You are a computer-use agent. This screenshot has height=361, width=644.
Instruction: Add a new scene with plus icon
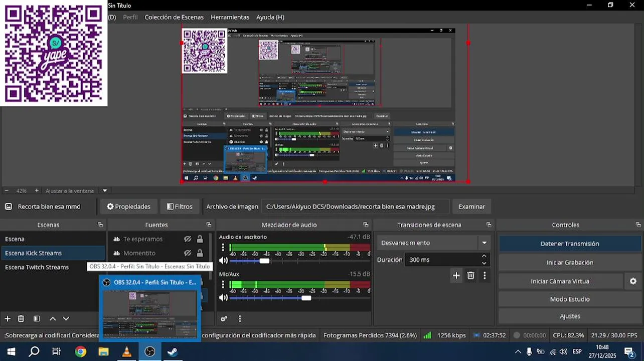click(x=8, y=318)
